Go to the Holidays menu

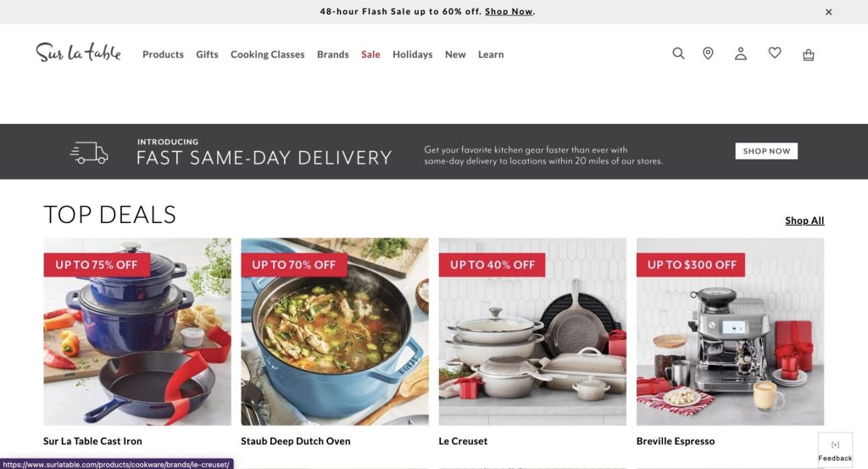(413, 54)
